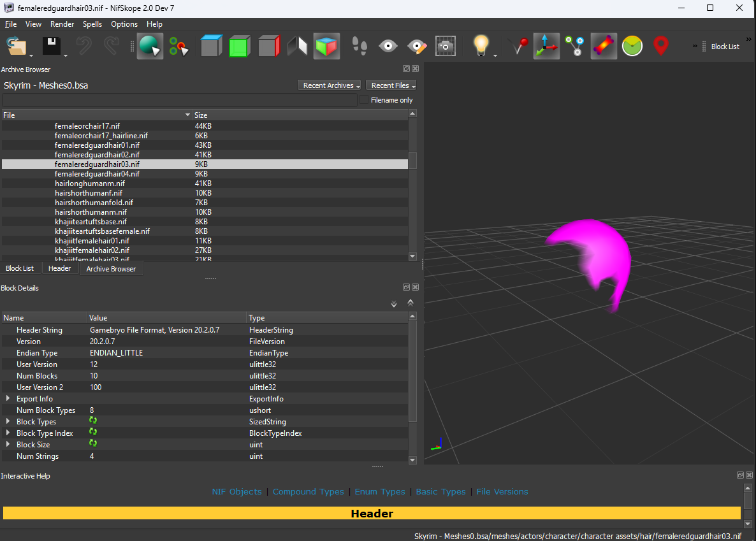
Task: Open Basic Types help link
Action: [440, 492]
